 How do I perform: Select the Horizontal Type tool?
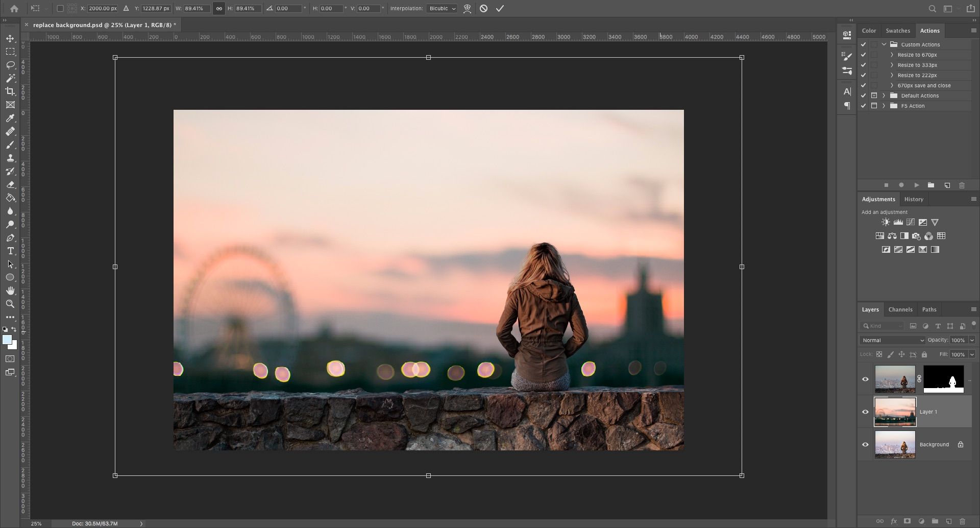(x=10, y=251)
